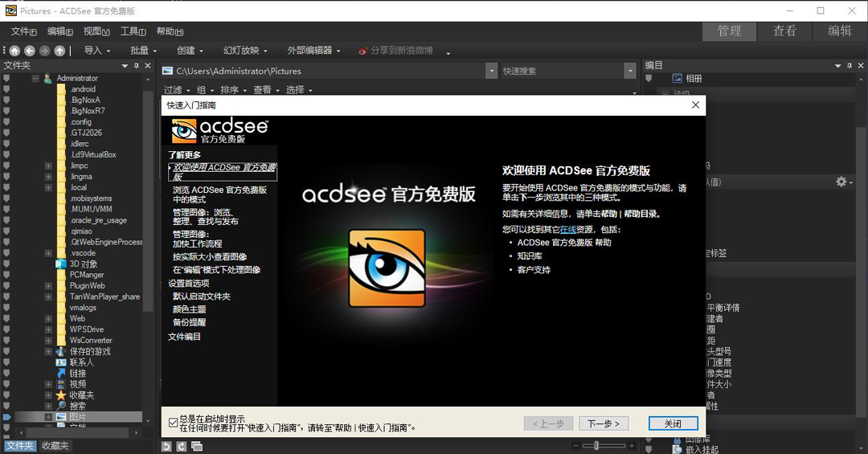Image resolution: width=868 pixels, height=454 pixels.
Task: Open 浏览 ACDSee 官方免费版中的模式 topic
Action: [x=219, y=194]
